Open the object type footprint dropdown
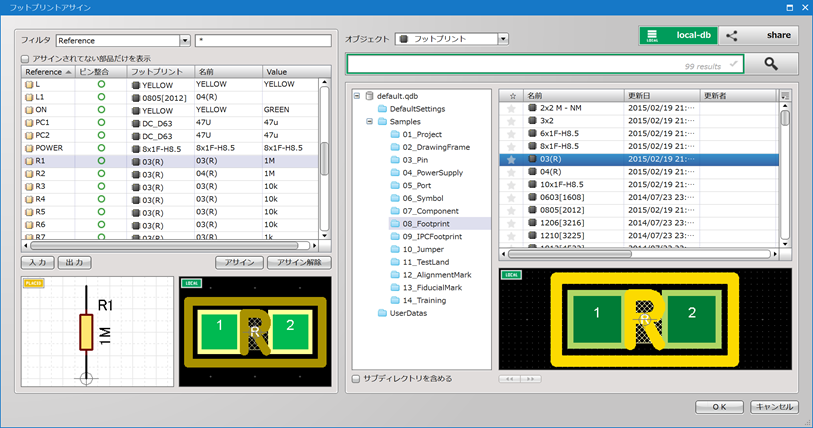The height and width of the screenshot is (428, 813). [503, 40]
